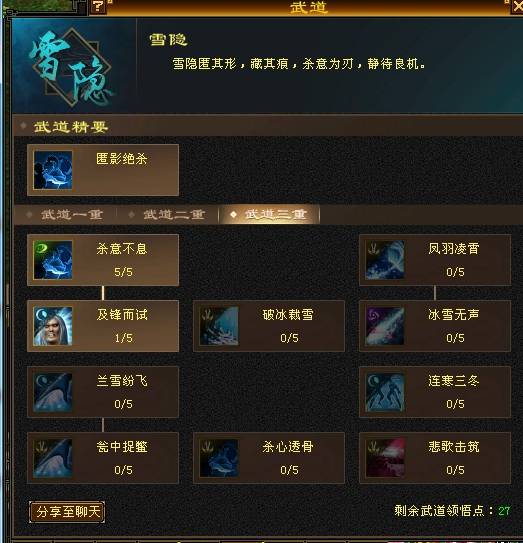Click the 分享至聊天 button

coord(67,511)
